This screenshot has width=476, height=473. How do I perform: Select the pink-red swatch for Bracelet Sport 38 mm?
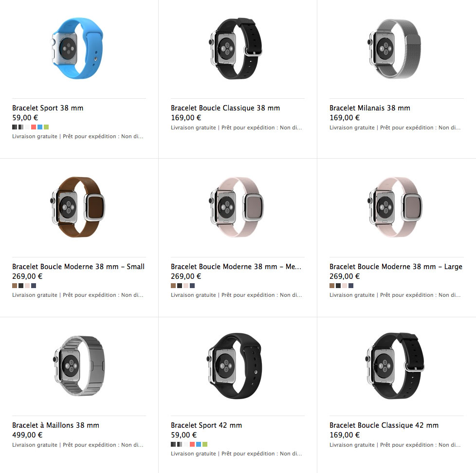34,127
